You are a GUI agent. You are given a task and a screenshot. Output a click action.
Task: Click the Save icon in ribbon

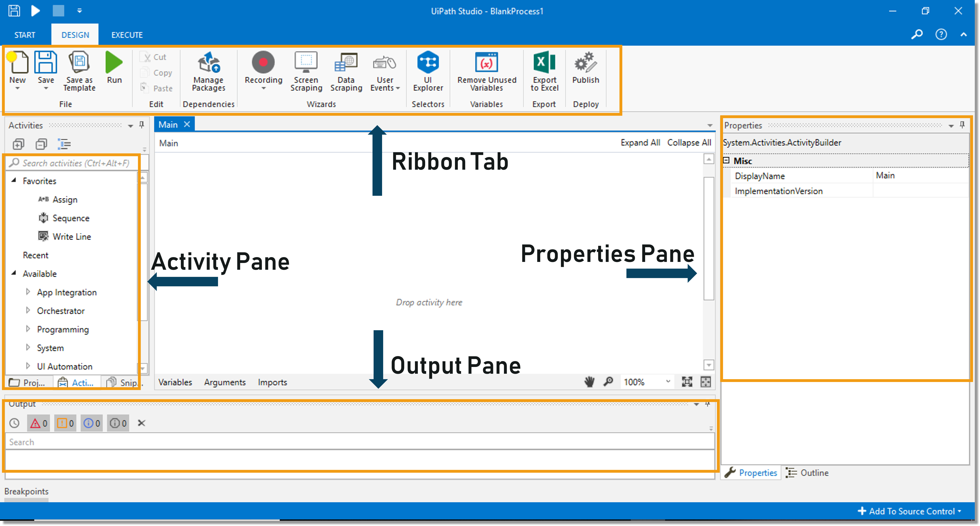46,62
